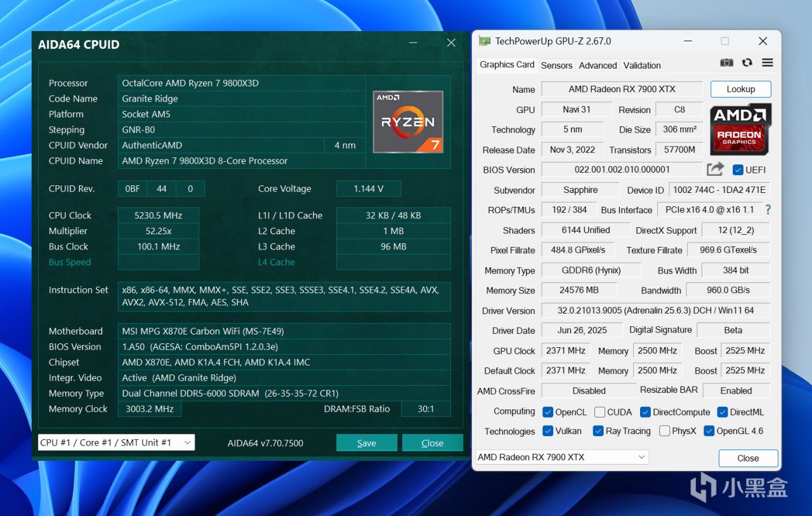Click the Bus Width 384 bit field
This screenshot has width=812, height=516.
click(736, 270)
